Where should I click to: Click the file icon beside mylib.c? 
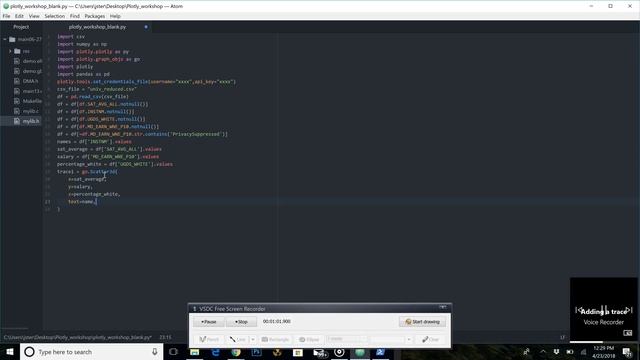(17, 111)
